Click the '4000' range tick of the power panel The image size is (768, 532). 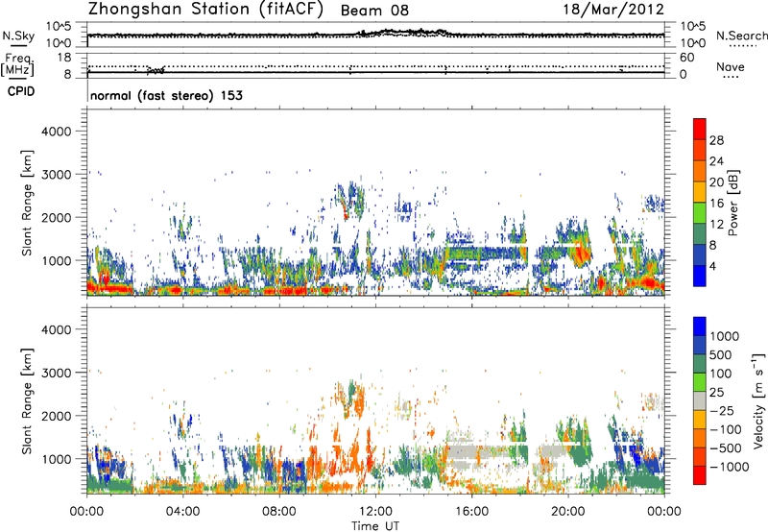pyautogui.click(x=57, y=132)
